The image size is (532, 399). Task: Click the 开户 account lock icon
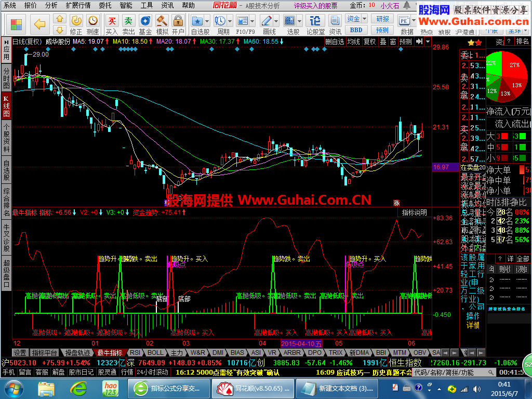coord(178,24)
